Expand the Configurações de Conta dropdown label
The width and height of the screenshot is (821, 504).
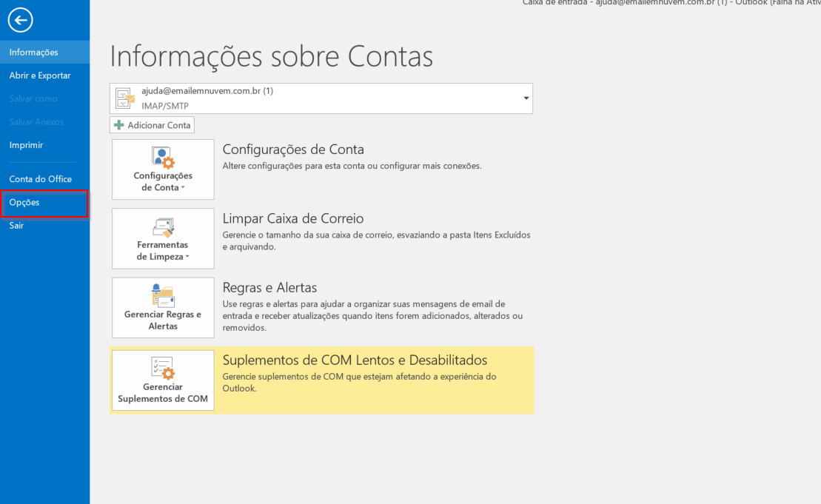(x=162, y=182)
